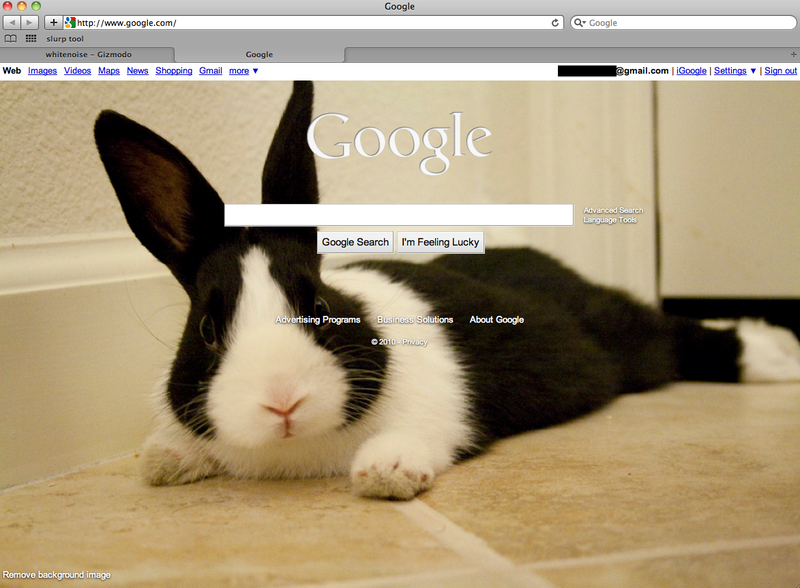
Task: Click the Google favicon in address bar
Action: point(70,22)
